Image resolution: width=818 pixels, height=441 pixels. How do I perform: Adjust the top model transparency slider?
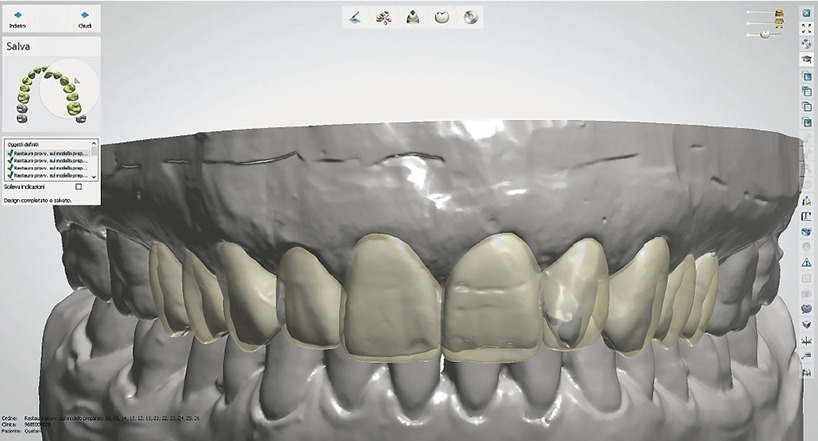pos(772,12)
